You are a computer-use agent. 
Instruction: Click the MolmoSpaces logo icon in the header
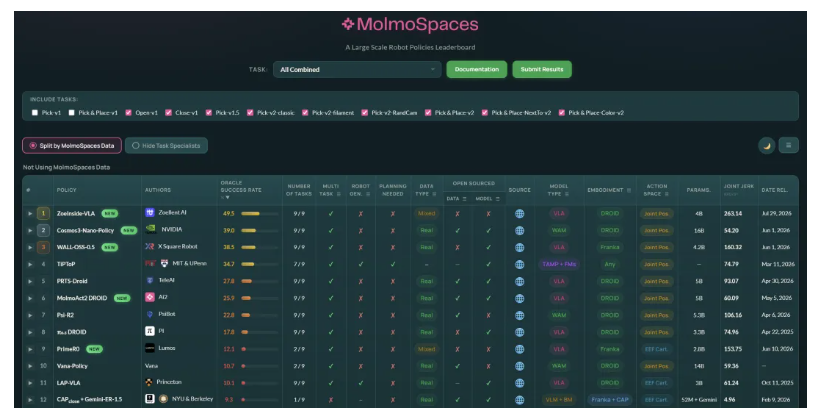point(348,23)
